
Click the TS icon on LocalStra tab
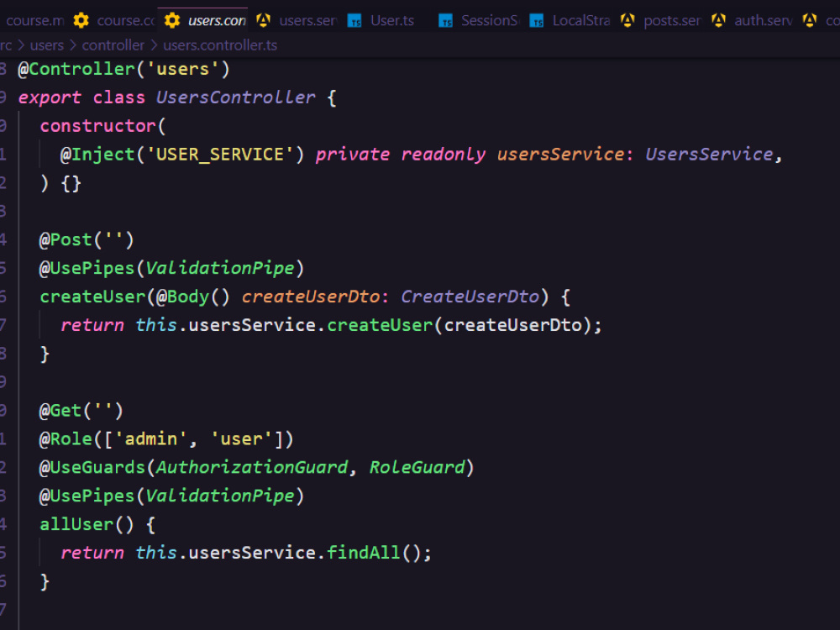(x=536, y=21)
